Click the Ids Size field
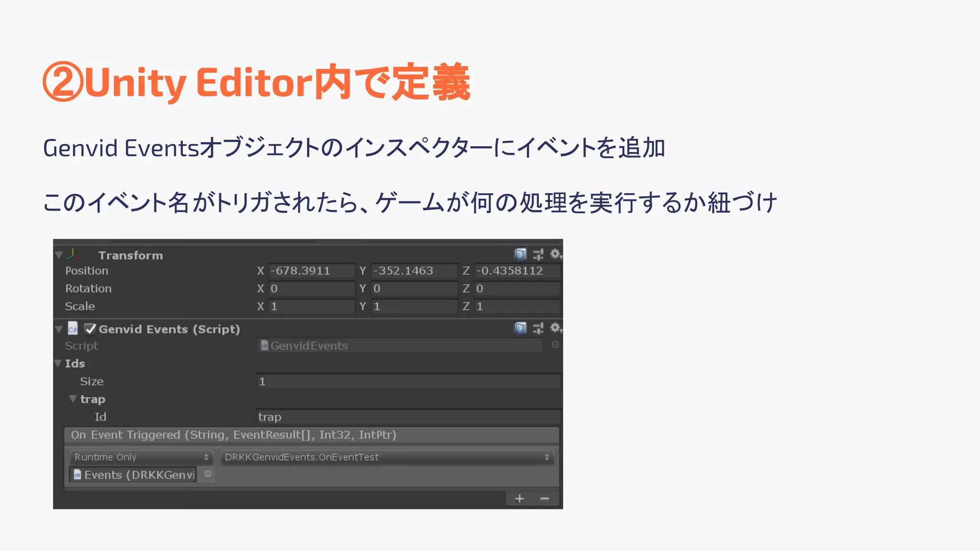 408,381
